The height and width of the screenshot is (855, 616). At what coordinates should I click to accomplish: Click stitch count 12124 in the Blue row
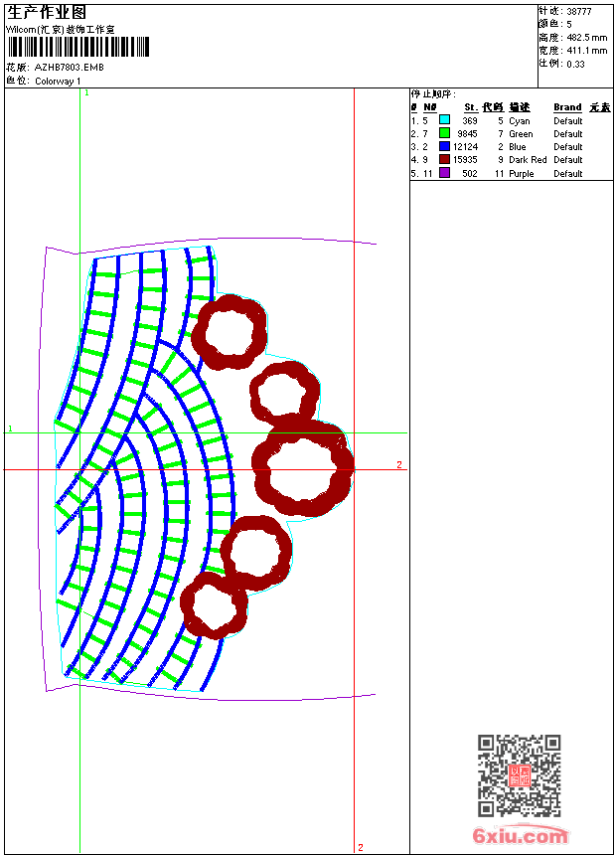(x=466, y=147)
